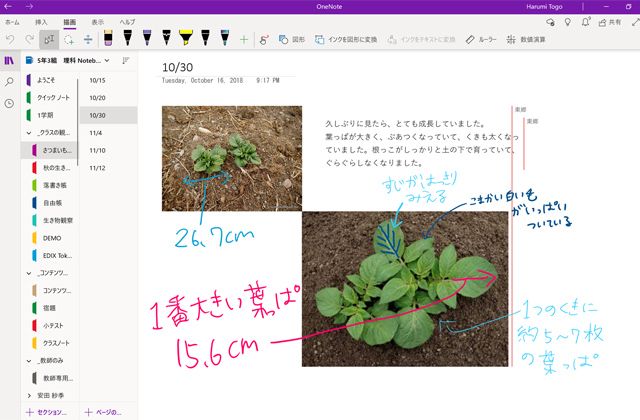Viewport: 640px width, 420px height.
Task: Click the 10/30 page title field
Action: click(x=178, y=67)
